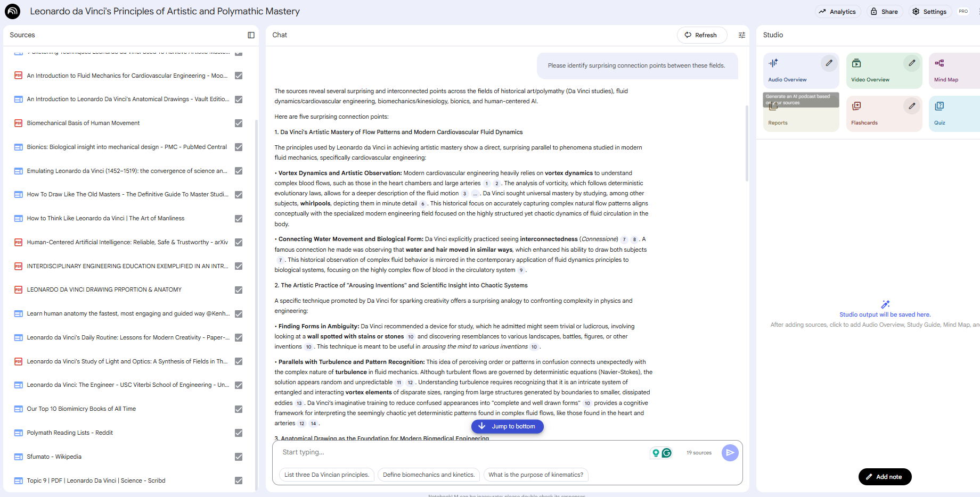Click PDF icon for Biomechanical Basis source
Screen dimensions: 980x497
point(18,123)
